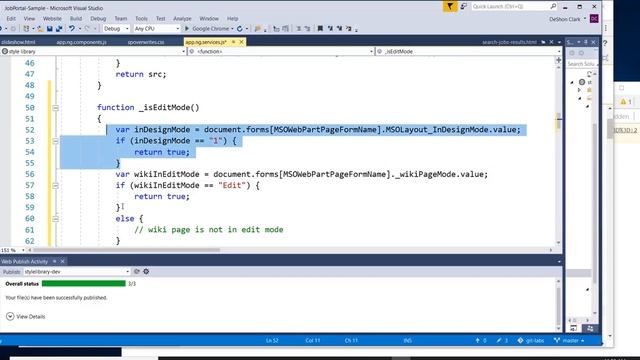Open the search-jobs-results.html preview tab

coord(509,42)
